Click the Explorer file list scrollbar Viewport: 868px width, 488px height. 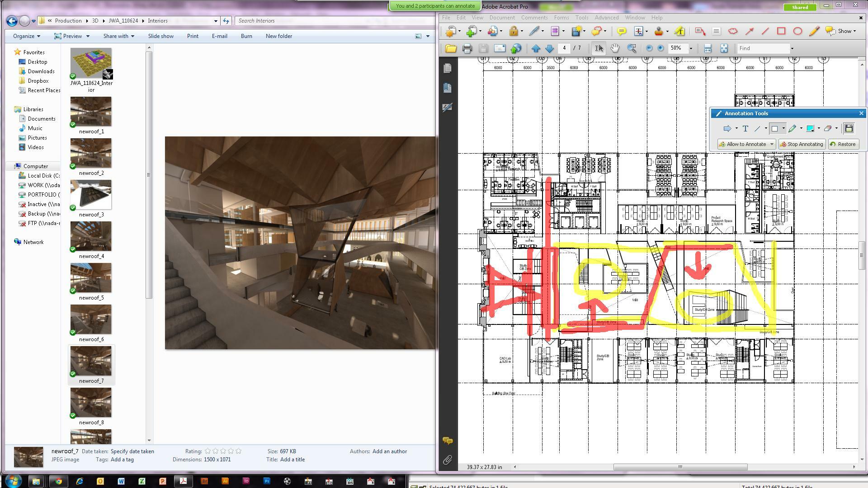(x=149, y=175)
